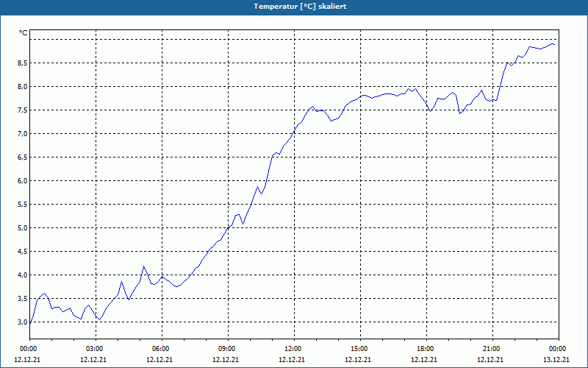Select the 6,0 y-axis value
The image size is (588, 368).
tap(22, 181)
